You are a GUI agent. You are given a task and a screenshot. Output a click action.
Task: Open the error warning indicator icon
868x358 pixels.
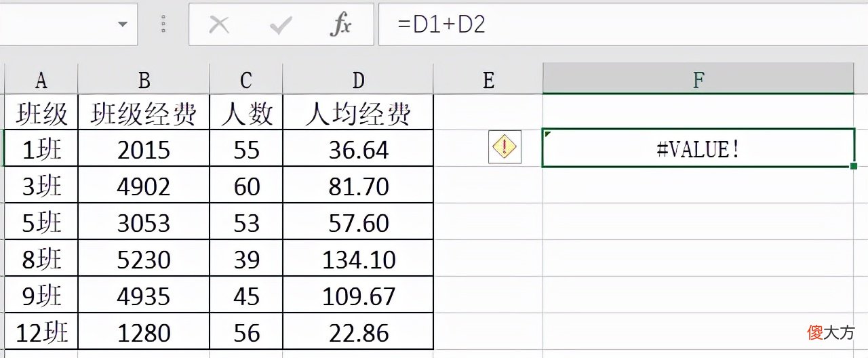(505, 147)
